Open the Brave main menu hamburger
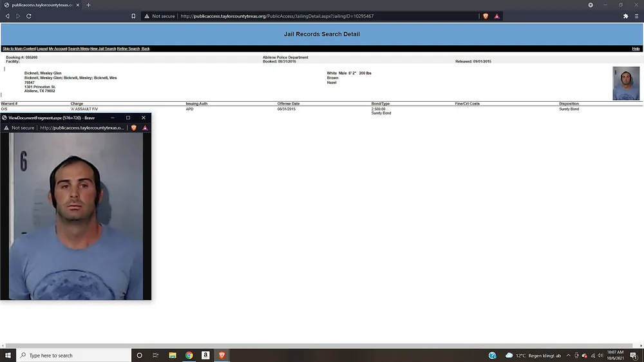The width and height of the screenshot is (644, 362). (636, 16)
